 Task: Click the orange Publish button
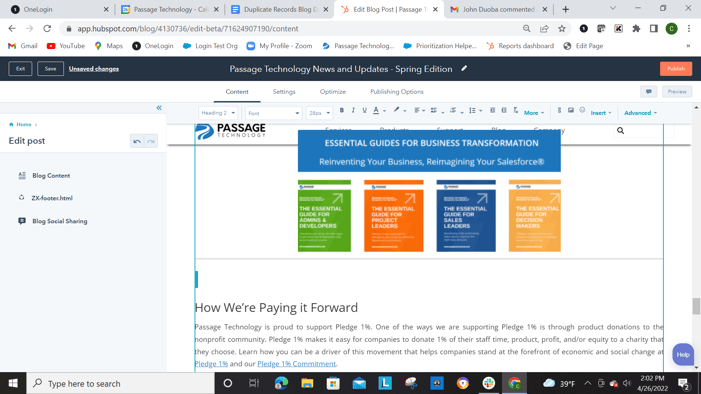tap(676, 69)
